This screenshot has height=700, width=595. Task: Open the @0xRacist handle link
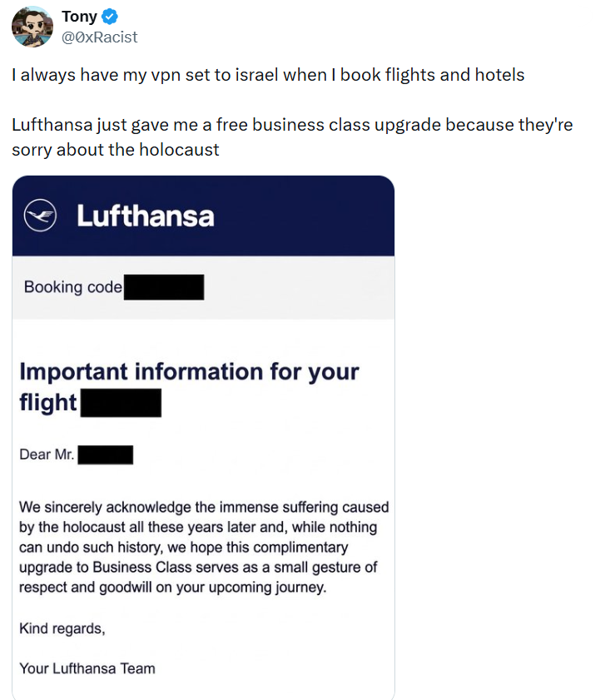(99, 37)
